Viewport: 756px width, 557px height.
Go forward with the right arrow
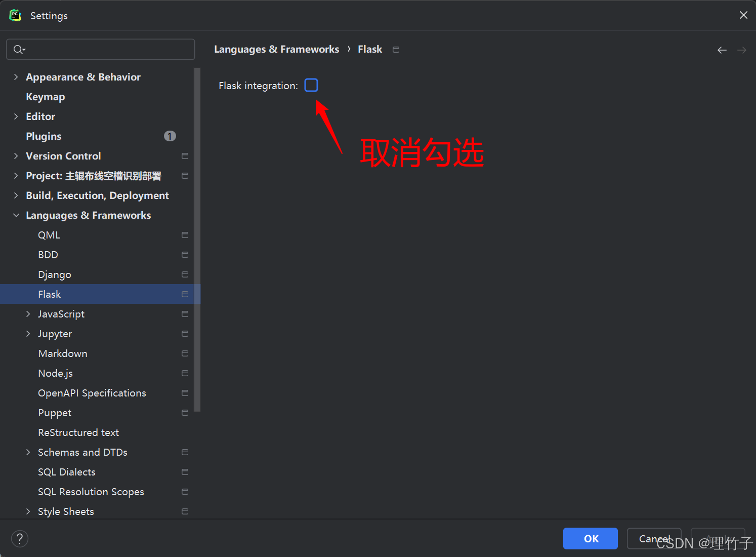pyautogui.click(x=742, y=50)
